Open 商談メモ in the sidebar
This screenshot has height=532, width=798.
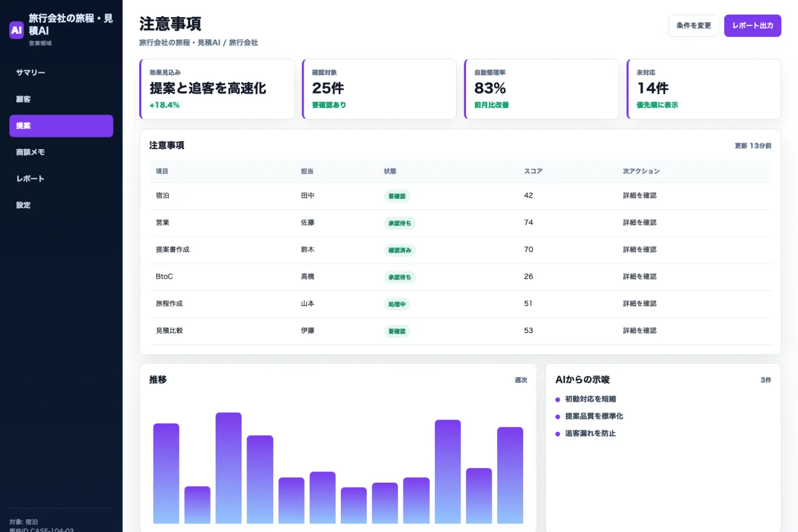tap(61, 152)
